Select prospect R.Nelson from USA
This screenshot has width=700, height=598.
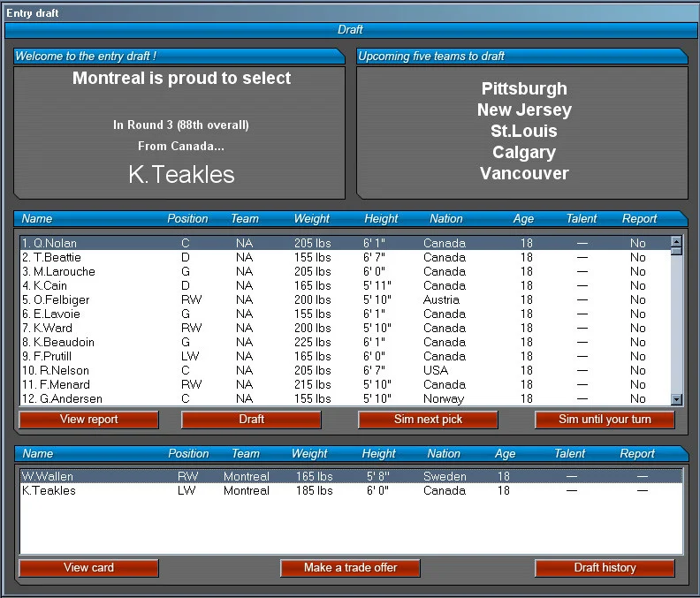[x=345, y=371]
